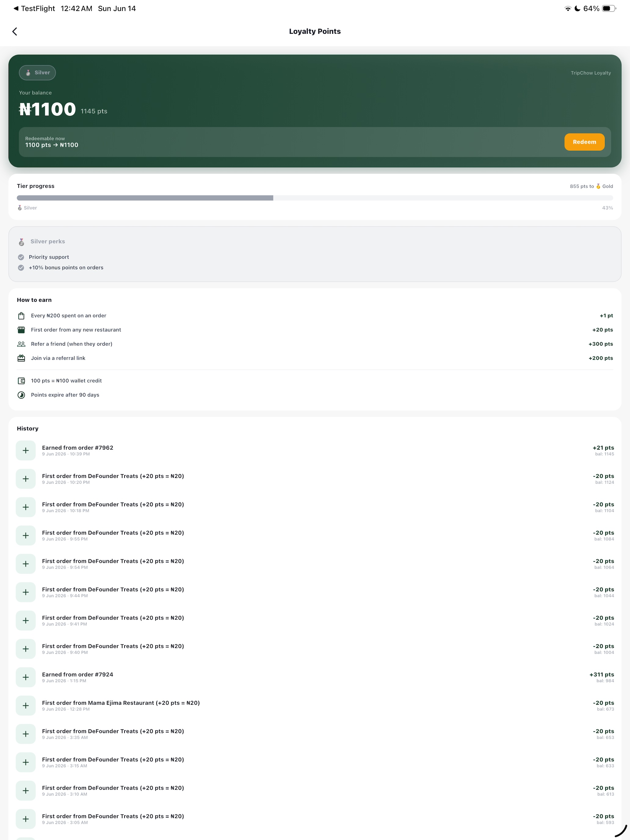
Task: Tap the Wi-Fi status icon
Action: click(568, 8)
